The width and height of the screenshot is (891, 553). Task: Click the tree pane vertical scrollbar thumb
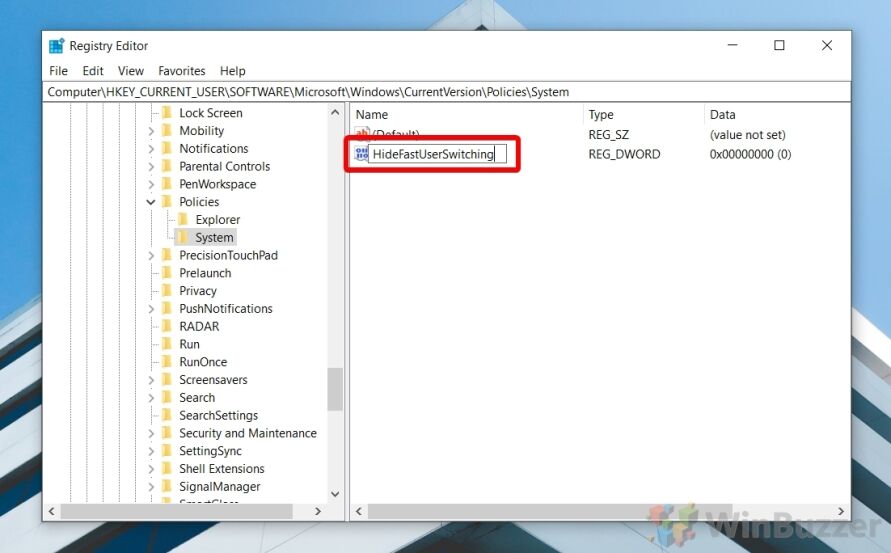pos(335,389)
